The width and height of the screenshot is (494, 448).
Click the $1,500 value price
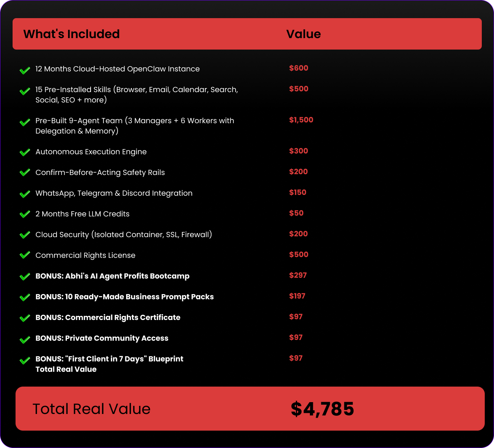(301, 120)
